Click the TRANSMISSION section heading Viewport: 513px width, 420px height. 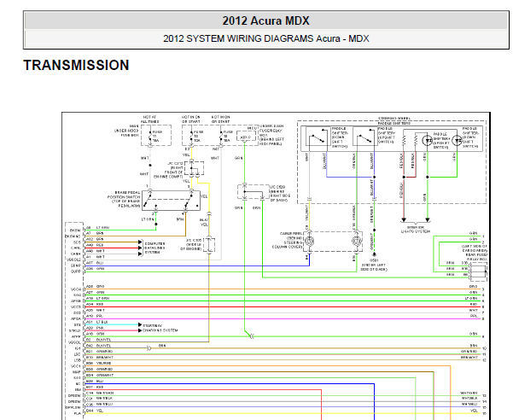tap(76, 65)
